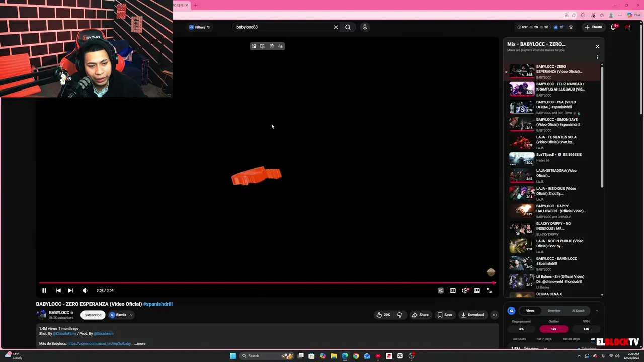The height and width of the screenshot is (362, 644).
Task: Toggle closed captions on the player
Action: pos(453,290)
